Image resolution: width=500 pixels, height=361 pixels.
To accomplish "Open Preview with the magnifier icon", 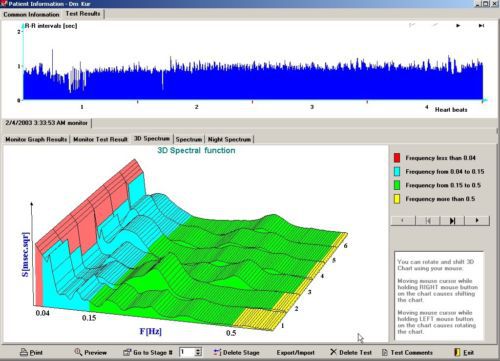I will tap(78, 352).
